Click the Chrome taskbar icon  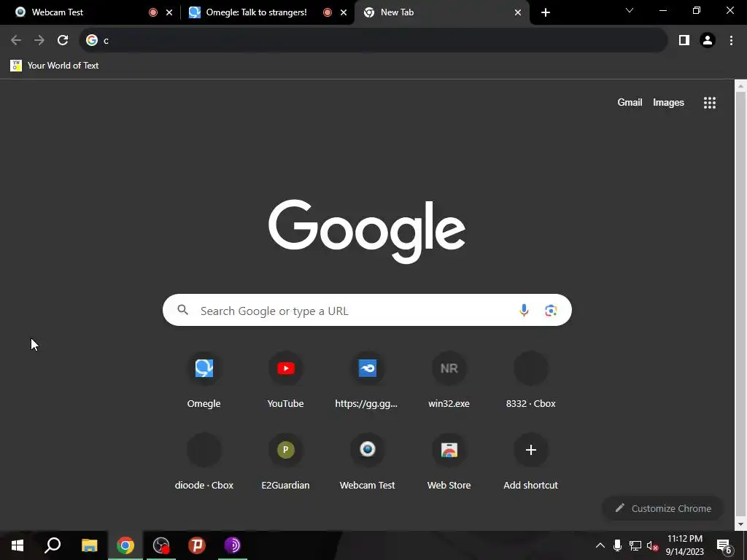pos(125,545)
